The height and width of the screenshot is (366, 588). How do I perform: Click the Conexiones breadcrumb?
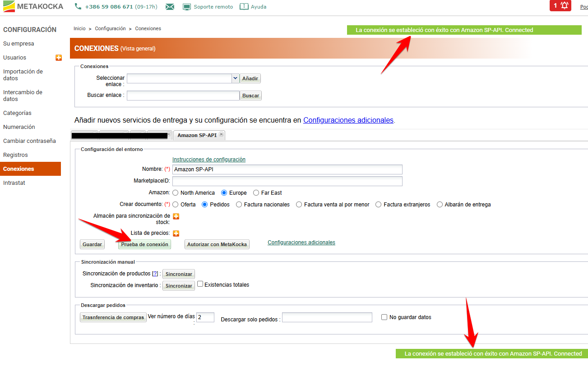pyautogui.click(x=148, y=28)
